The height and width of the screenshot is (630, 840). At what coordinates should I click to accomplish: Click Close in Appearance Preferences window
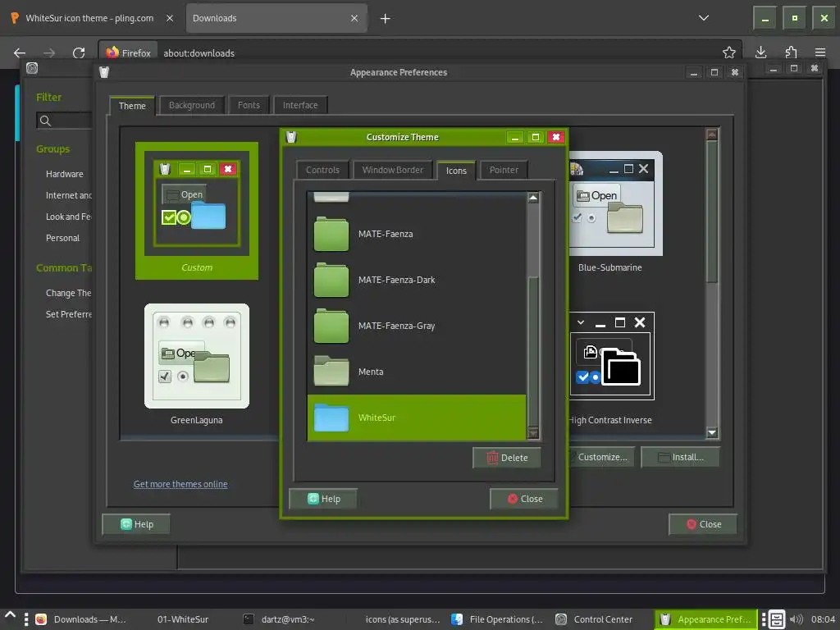click(703, 524)
